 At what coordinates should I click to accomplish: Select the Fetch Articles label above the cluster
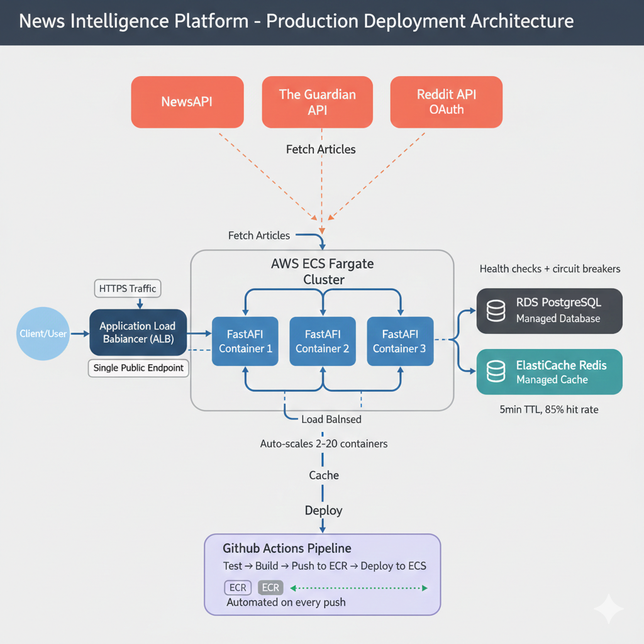pyautogui.click(x=259, y=235)
